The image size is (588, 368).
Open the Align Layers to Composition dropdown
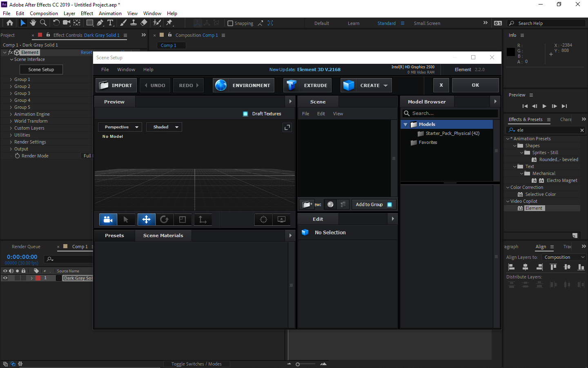tap(563, 257)
